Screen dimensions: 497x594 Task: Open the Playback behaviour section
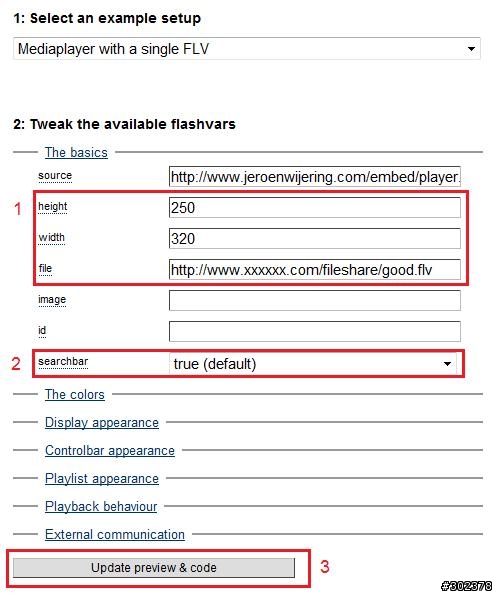click(x=101, y=506)
